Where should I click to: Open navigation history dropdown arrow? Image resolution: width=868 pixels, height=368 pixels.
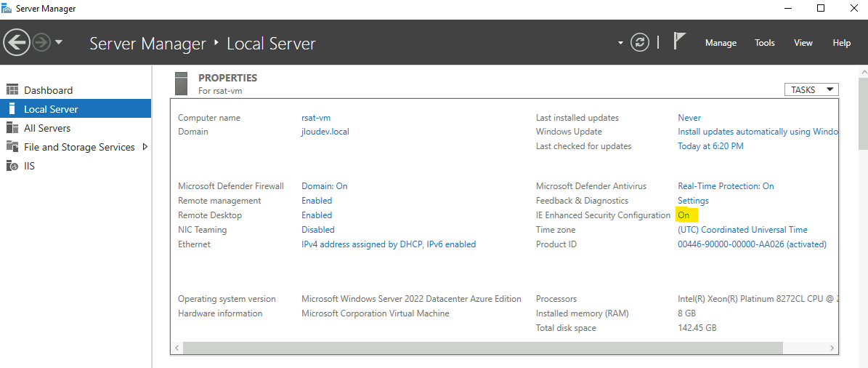59,42
